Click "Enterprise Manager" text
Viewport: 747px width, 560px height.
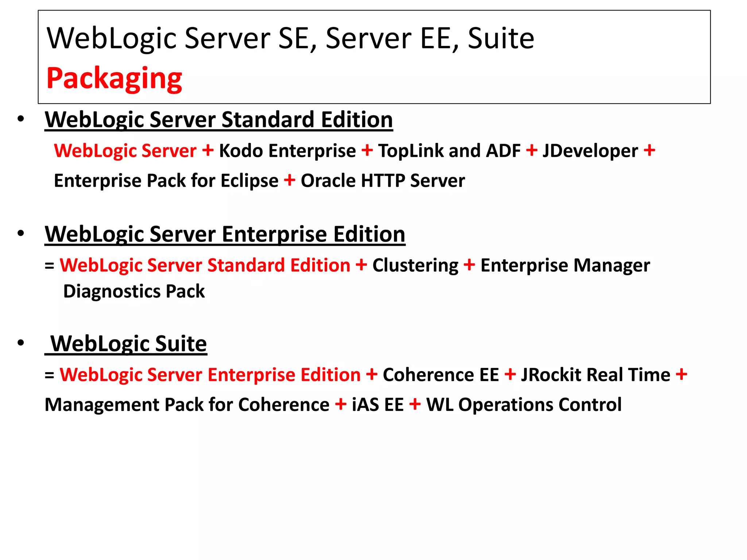565,265
